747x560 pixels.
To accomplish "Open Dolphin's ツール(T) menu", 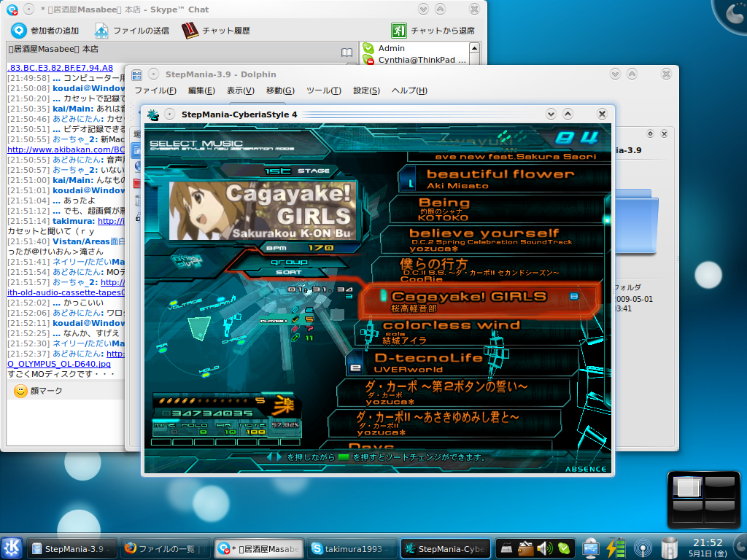I will [x=324, y=90].
